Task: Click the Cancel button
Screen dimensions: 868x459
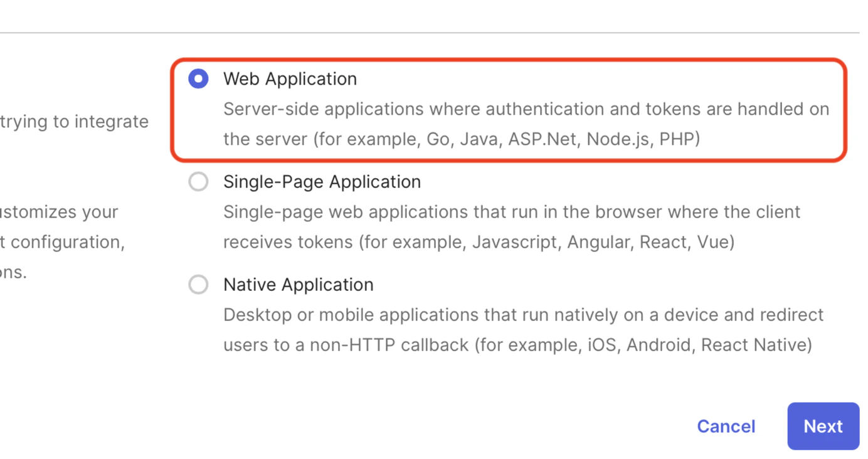Action: tap(726, 426)
